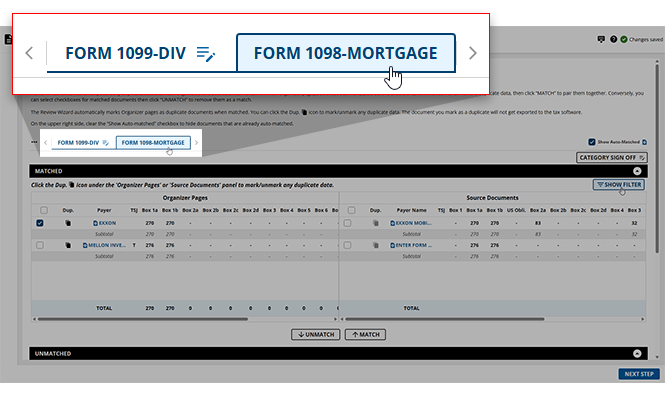Click the edit icon beside the unmagnified FORM 1099-DIV tab
665x408 pixels.
(106, 143)
